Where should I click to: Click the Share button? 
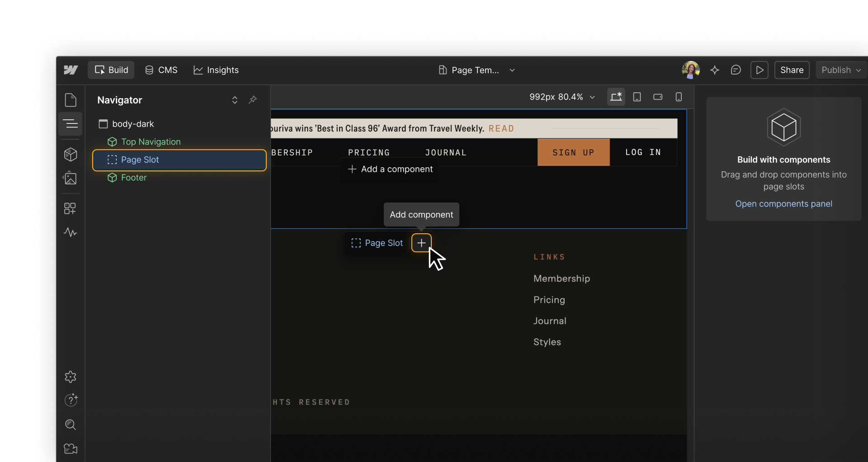pos(792,70)
